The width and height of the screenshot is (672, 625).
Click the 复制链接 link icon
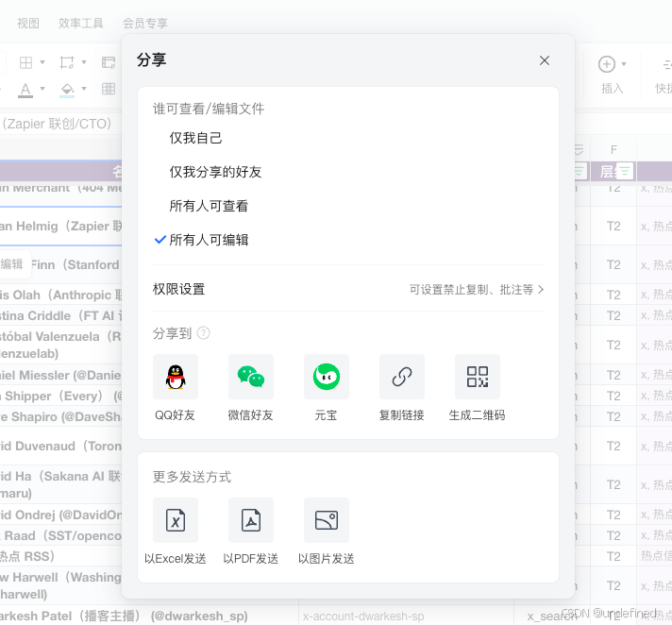pyautogui.click(x=401, y=377)
